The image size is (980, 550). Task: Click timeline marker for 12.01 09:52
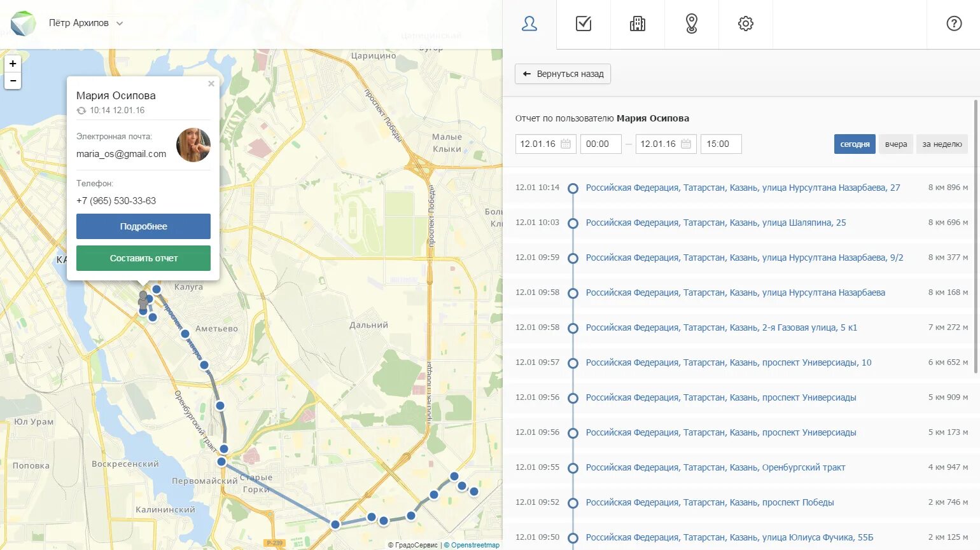573,503
